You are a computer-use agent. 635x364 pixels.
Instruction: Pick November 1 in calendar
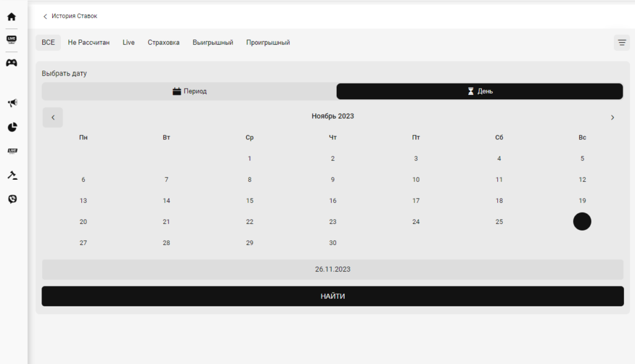coord(249,158)
